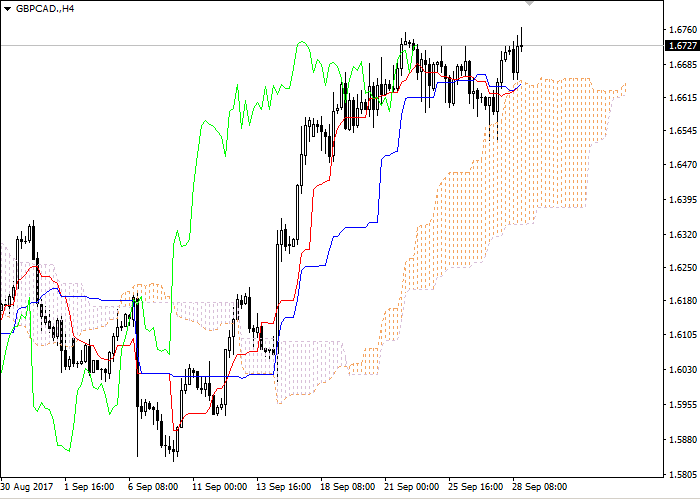Screen dimensions: 700x500
Task: Select price level 1.5880 on scale
Action: pos(683,439)
